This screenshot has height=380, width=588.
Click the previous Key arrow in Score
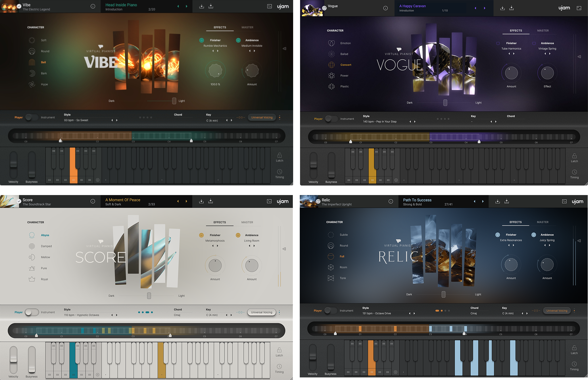tap(226, 315)
